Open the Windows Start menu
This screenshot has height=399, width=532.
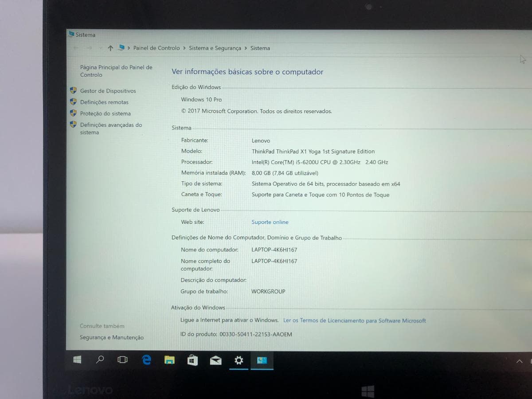coord(77,360)
